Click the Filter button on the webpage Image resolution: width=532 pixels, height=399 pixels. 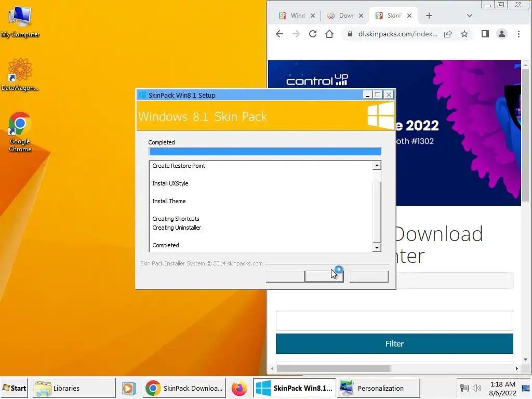click(394, 344)
